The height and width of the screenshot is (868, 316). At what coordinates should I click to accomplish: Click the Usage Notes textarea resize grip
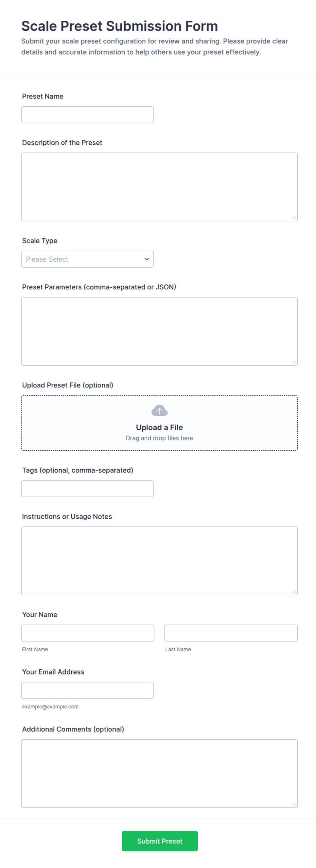[x=294, y=592]
